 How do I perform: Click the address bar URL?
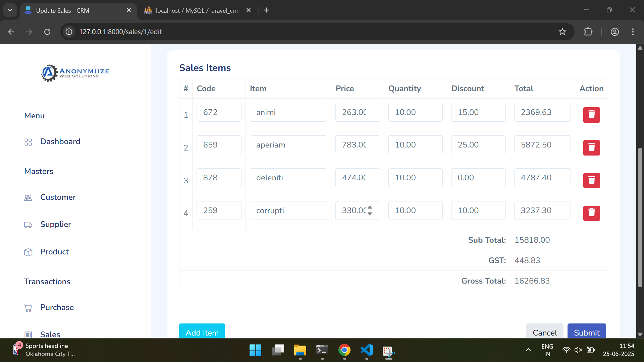(120, 32)
